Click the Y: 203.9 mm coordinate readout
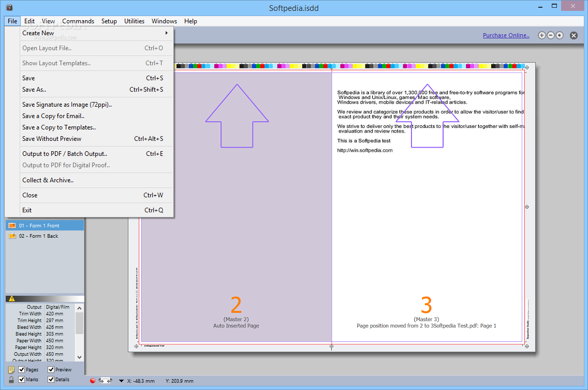 (180, 381)
